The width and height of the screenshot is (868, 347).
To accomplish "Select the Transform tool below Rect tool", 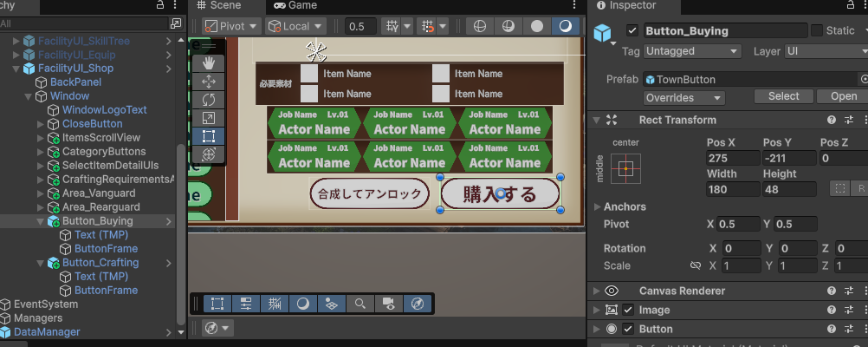I will coord(208,154).
